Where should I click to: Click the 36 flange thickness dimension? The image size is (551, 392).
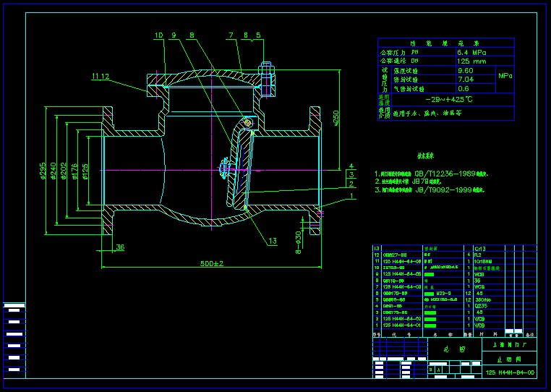click(x=120, y=247)
